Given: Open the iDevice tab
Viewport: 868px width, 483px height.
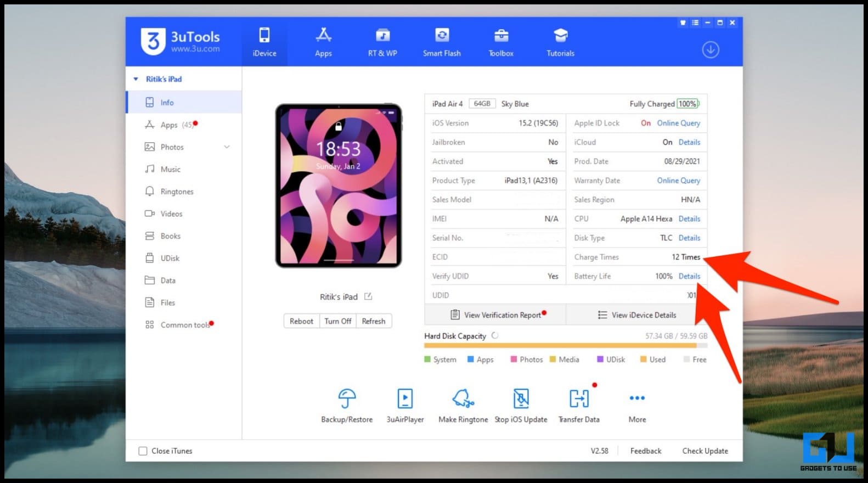Looking at the screenshot, I should coord(264,42).
